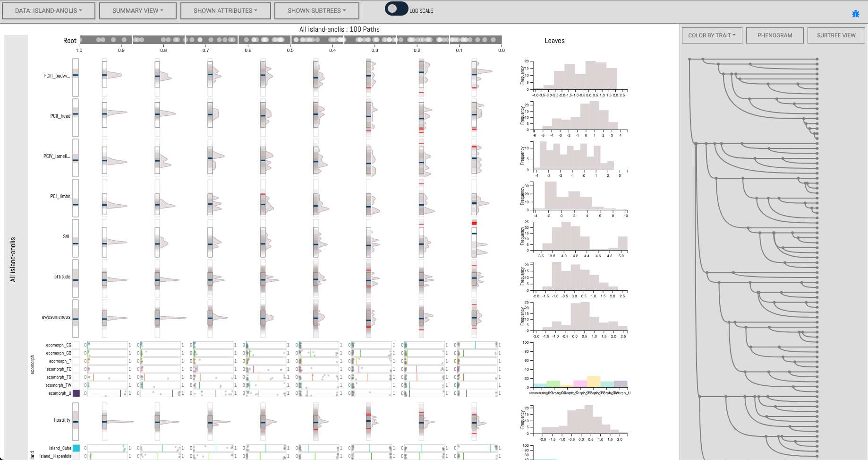
Task: Click the 0.9 tick on Root axis
Action: 121,50
